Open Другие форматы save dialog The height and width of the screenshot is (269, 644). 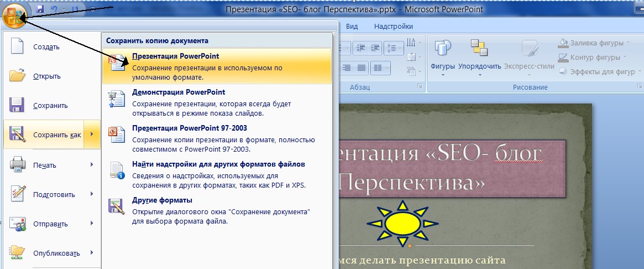click(217, 210)
